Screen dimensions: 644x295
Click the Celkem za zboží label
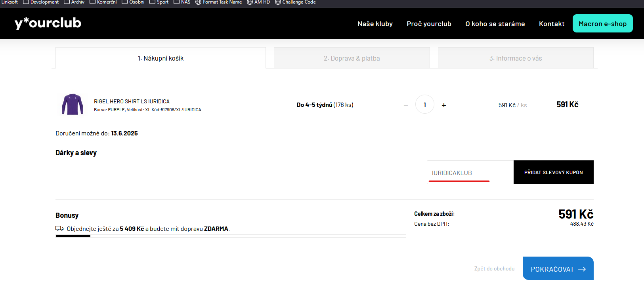point(434,214)
